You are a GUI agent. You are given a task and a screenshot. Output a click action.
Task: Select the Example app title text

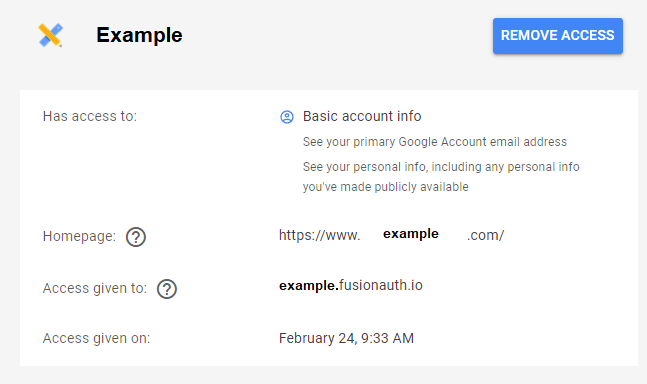tap(139, 35)
